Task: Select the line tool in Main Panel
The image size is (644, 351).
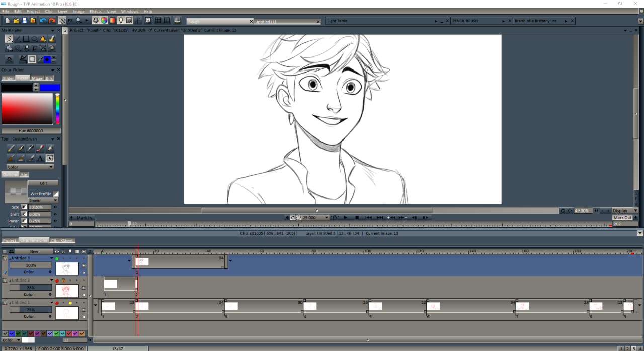Action: pyautogui.click(x=18, y=39)
